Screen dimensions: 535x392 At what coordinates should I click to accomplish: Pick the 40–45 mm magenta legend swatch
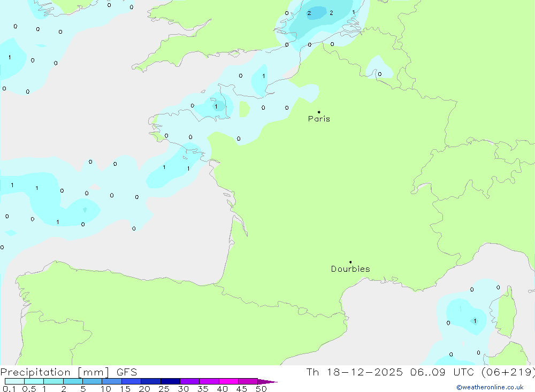click(x=228, y=381)
